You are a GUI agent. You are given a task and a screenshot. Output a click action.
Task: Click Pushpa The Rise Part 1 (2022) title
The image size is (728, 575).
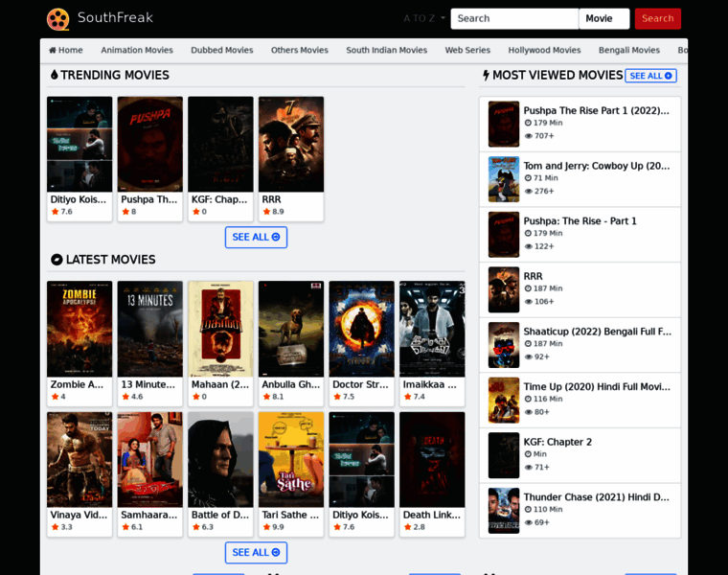[597, 110]
